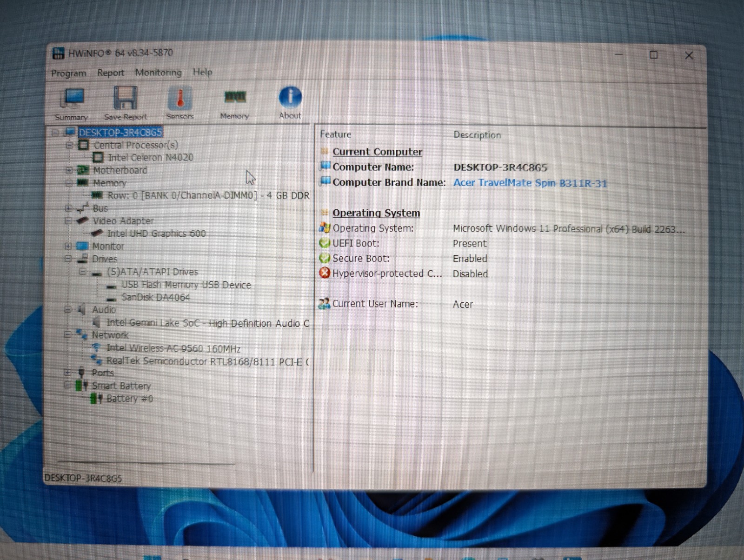This screenshot has height=560, width=744.
Task: Collapse the Central Processor(s) node
Action: [x=69, y=145]
